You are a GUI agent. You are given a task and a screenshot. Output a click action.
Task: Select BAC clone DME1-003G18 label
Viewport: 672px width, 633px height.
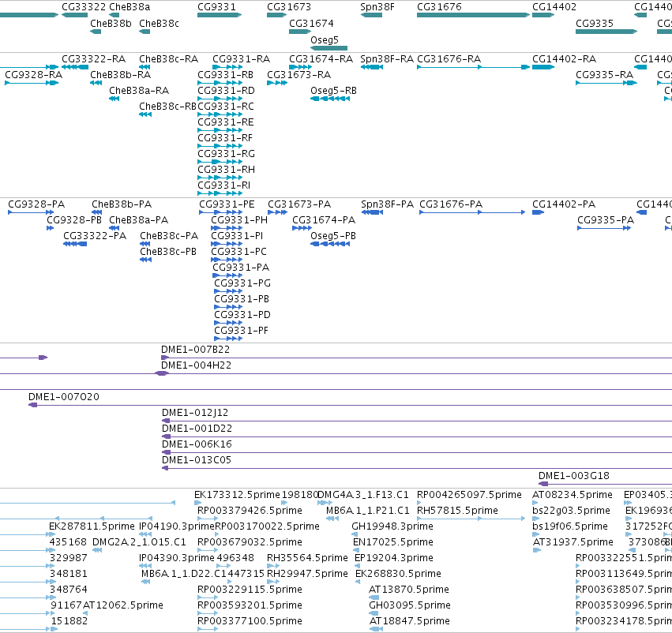(574, 476)
